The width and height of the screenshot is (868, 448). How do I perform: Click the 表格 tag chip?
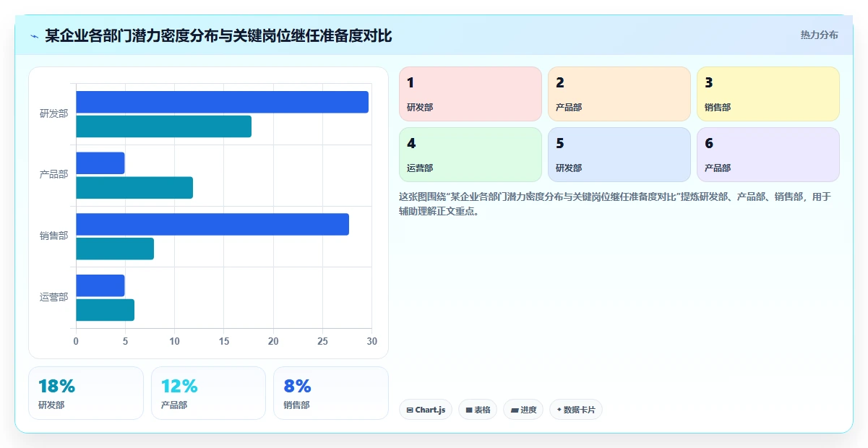point(478,410)
